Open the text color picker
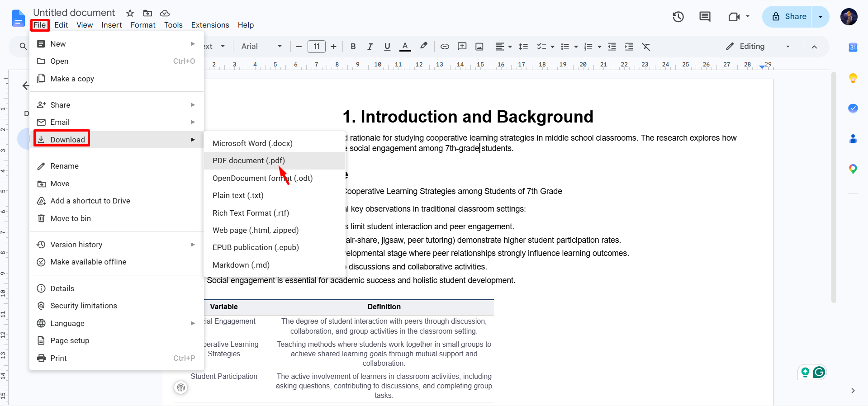 pos(405,47)
